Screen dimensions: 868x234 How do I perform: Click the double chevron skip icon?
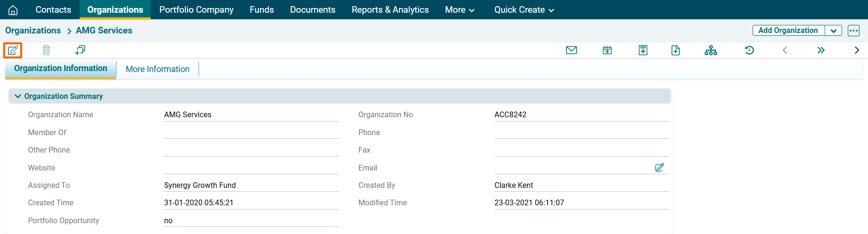click(x=821, y=50)
